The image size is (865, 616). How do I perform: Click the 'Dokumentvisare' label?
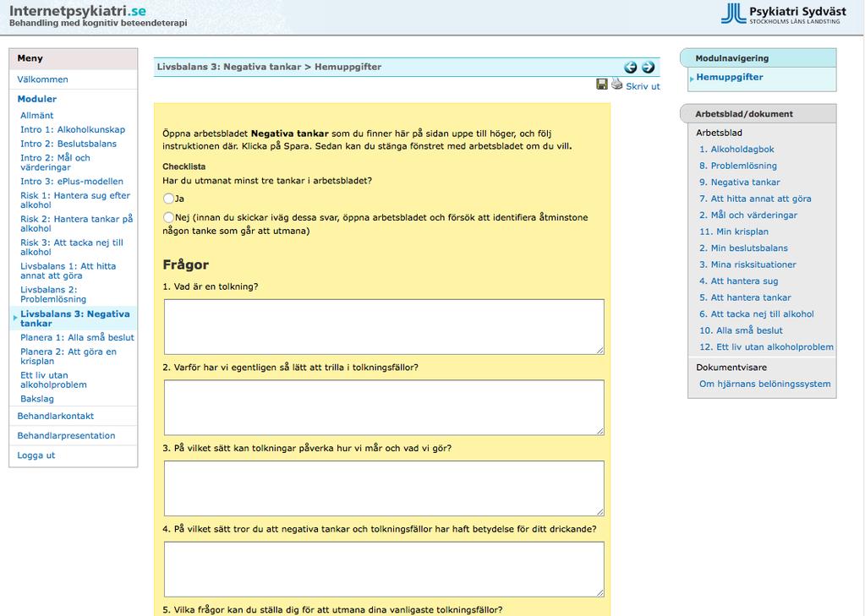tap(731, 368)
